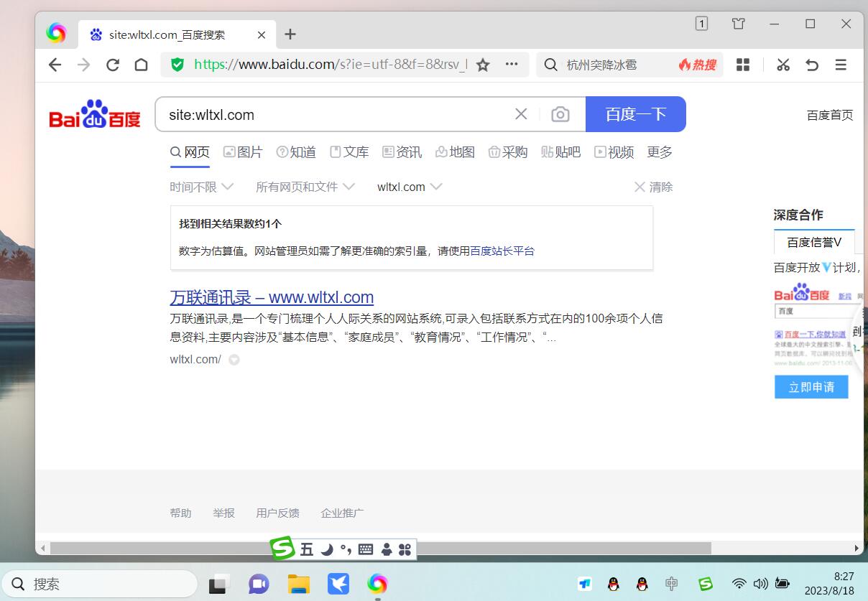The width and height of the screenshot is (868, 601).
Task: Open the browser hamburger menu
Action: point(841,65)
